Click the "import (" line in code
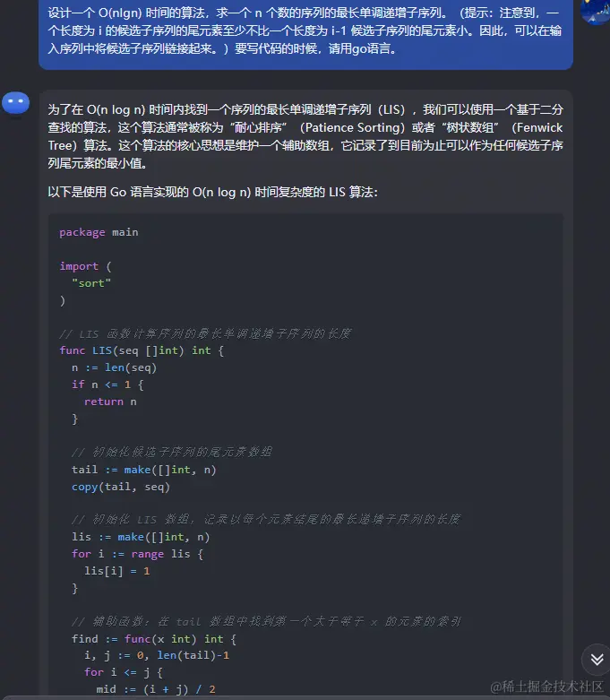Viewport: 610px width, 700px height. tap(85, 266)
